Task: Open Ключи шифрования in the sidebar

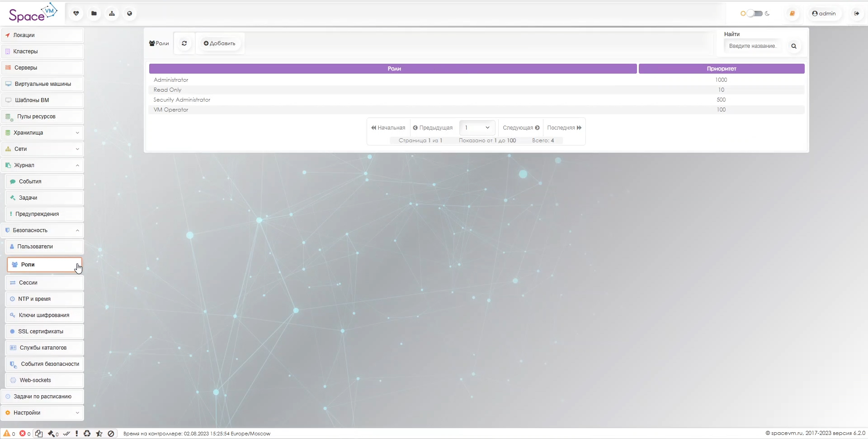Action: coord(44,315)
